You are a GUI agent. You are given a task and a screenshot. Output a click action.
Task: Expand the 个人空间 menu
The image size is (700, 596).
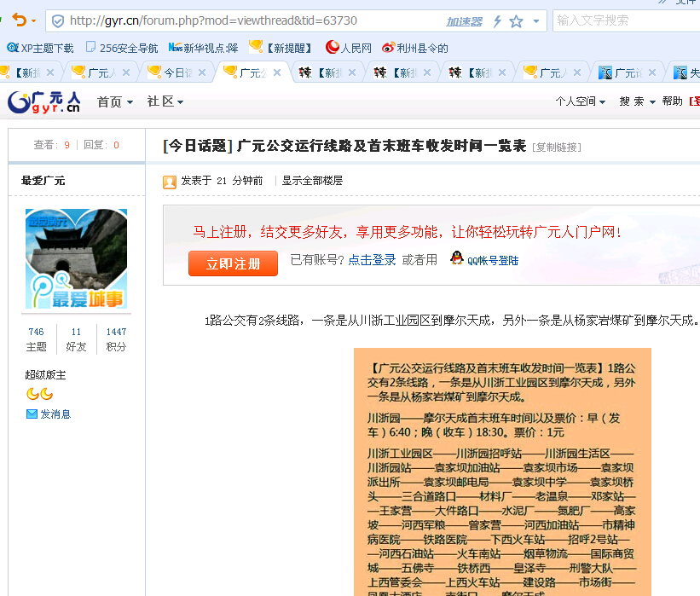pos(581,101)
